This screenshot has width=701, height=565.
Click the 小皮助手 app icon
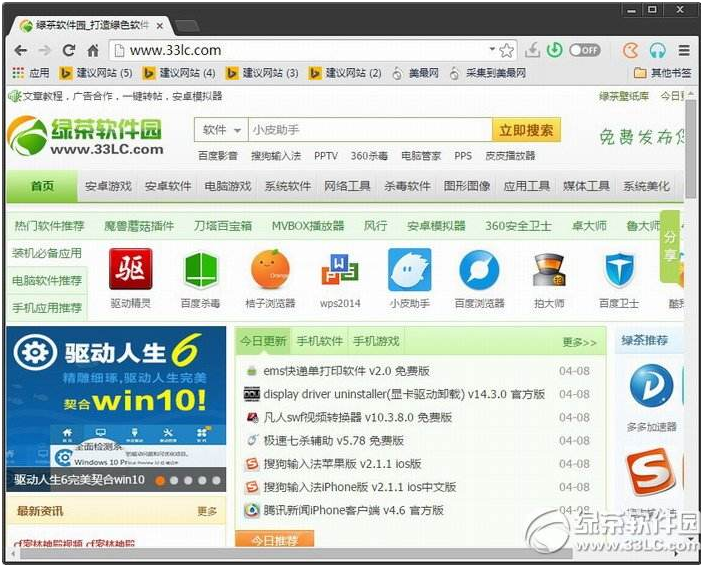click(410, 270)
